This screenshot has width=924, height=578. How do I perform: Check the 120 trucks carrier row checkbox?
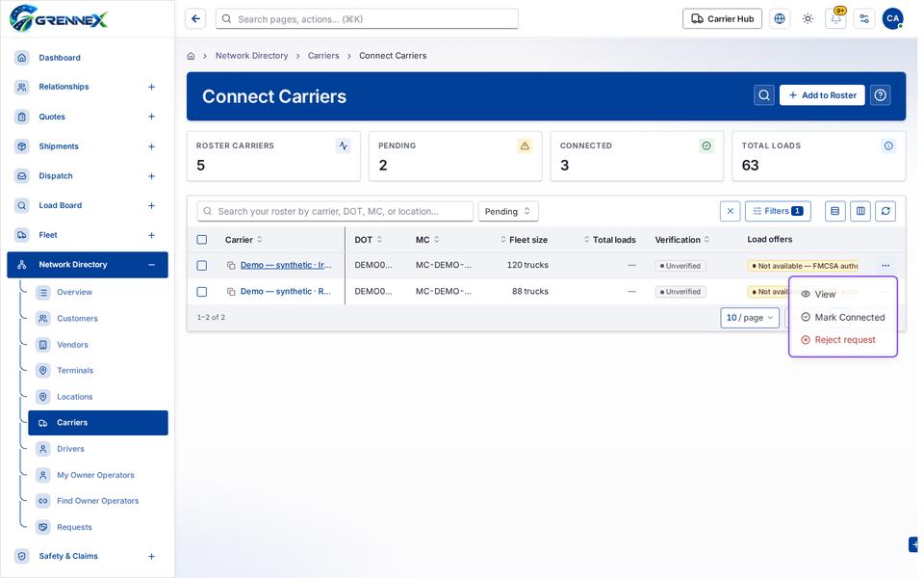pos(201,266)
